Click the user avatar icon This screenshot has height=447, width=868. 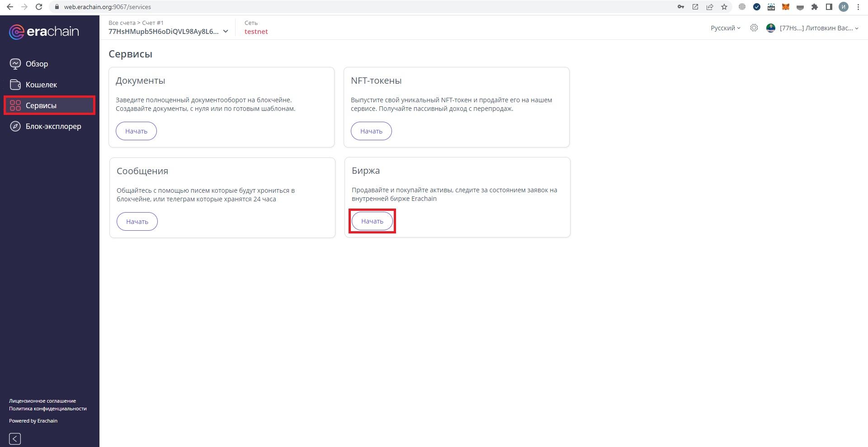(771, 28)
